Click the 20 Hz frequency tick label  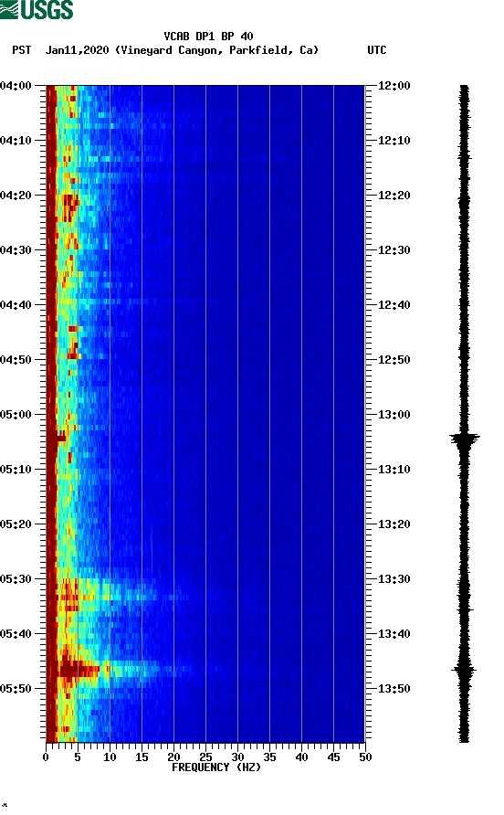[173, 757]
